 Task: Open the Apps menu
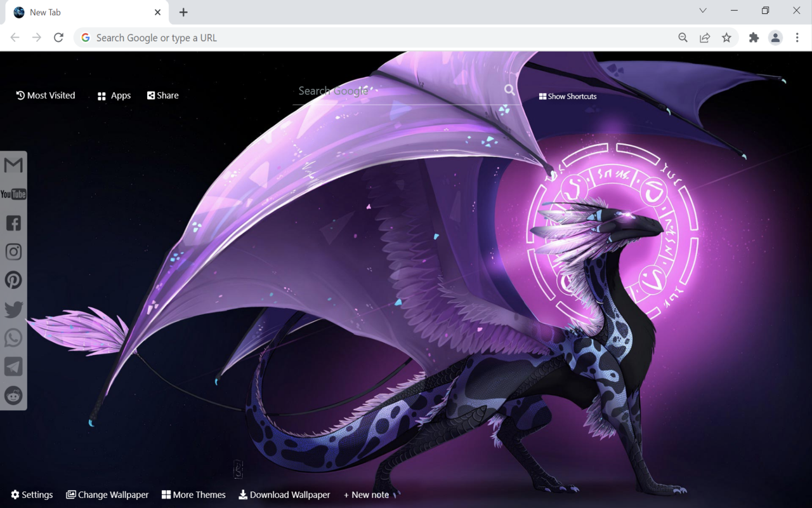[x=114, y=96]
